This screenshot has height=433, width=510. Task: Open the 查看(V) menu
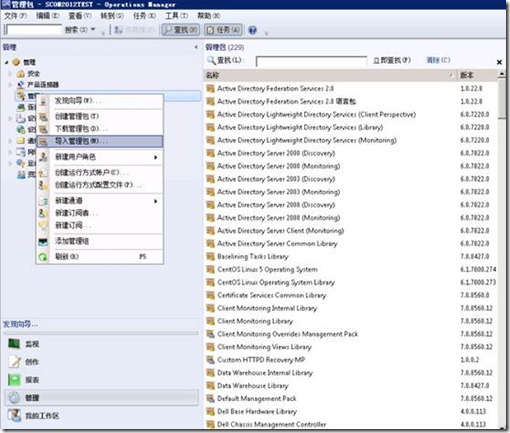coord(80,16)
